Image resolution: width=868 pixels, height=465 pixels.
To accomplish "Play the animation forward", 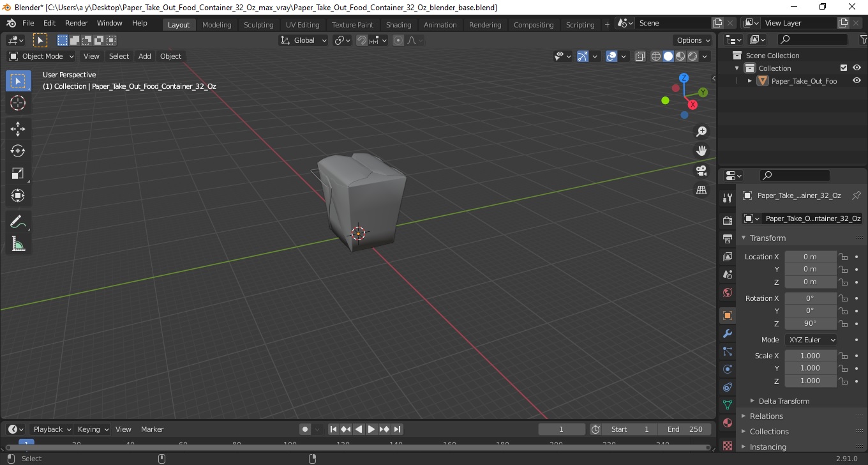I will 371,429.
